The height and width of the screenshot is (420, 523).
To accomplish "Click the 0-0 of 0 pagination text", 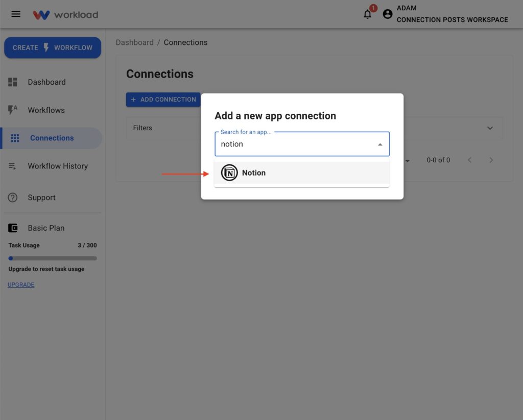I will coord(438,160).
